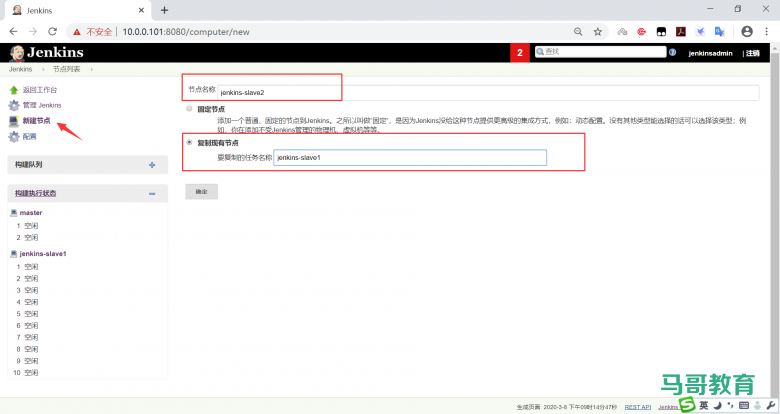
Task: Click the node list breadcrumb link
Action: coord(67,69)
